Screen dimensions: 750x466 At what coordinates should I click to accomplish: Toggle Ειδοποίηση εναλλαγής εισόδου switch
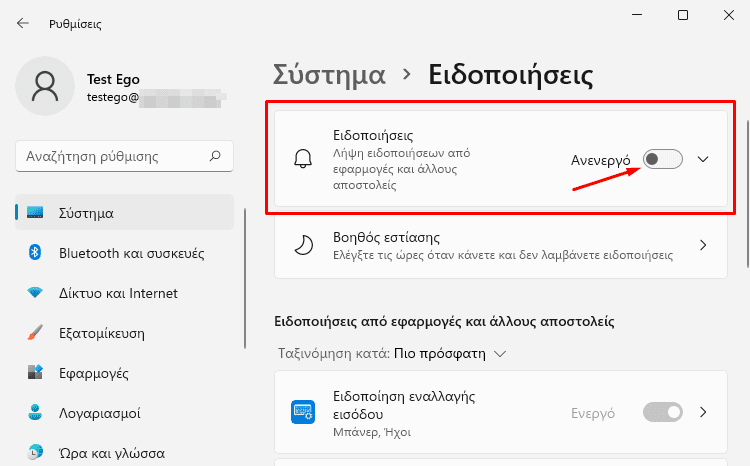pos(662,412)
